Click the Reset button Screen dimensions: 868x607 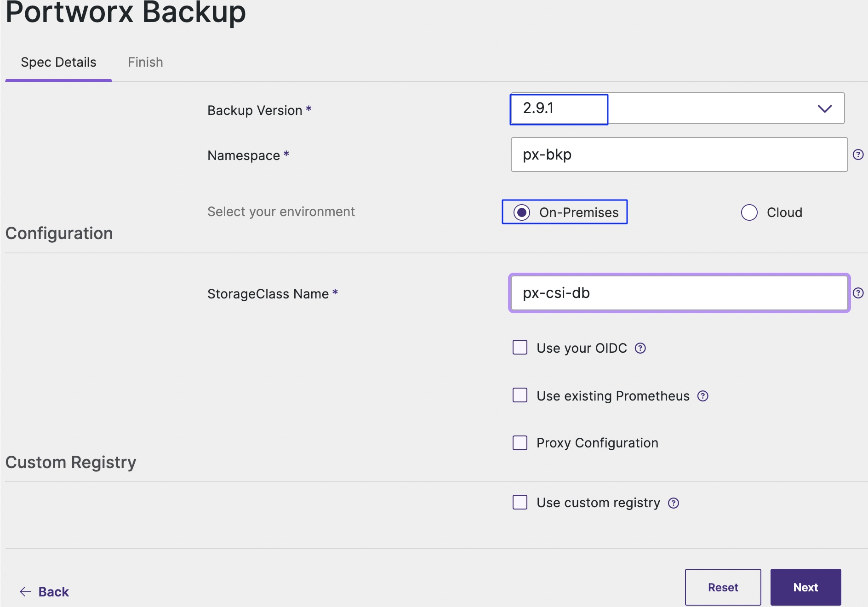(x=723, y=587)
